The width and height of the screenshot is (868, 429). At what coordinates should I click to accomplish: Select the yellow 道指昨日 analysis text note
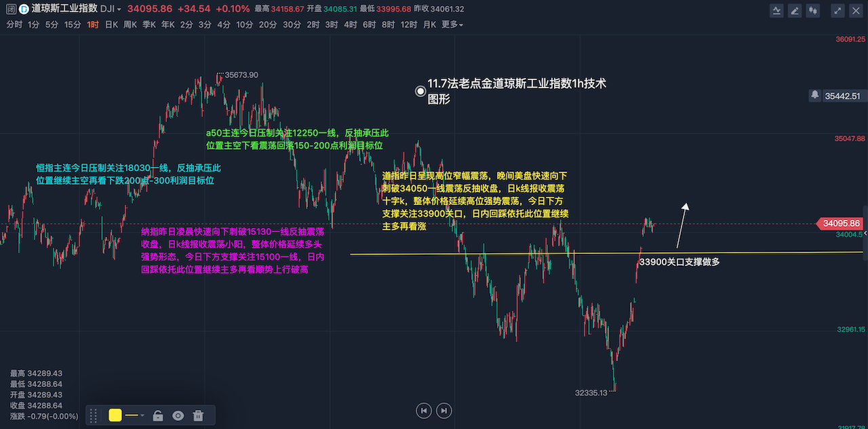475,201
